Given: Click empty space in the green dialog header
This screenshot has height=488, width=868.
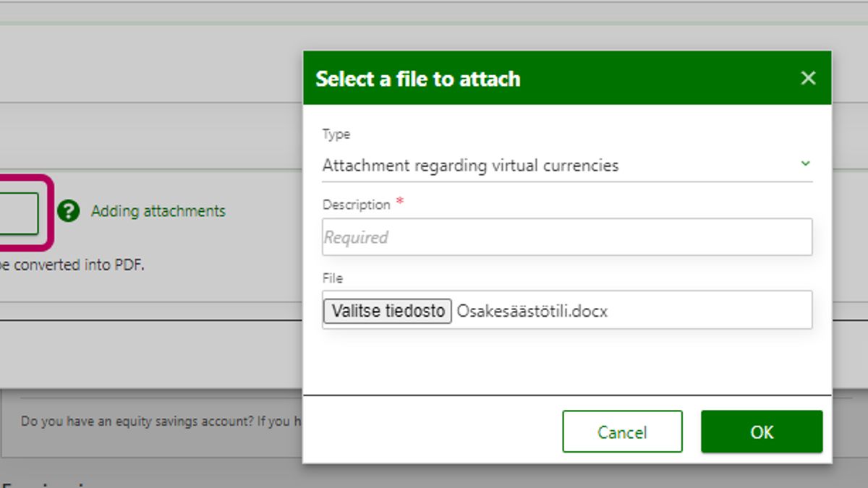Looking at the screenshot, I should 651,78.
